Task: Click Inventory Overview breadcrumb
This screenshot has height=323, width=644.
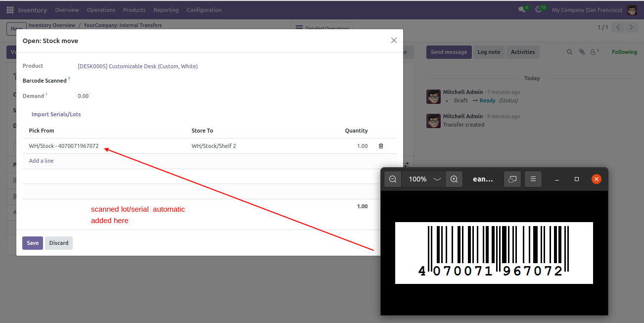Action: click(x=52, y=25)
